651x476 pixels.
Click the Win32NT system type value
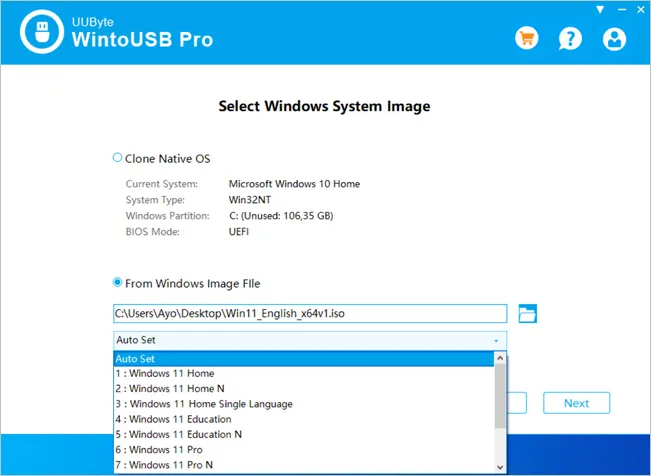[x=250, y=200]
